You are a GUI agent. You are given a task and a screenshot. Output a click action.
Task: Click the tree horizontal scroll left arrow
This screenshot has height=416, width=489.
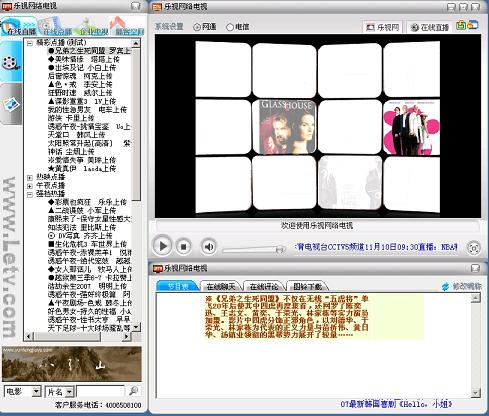pos(28,336)
